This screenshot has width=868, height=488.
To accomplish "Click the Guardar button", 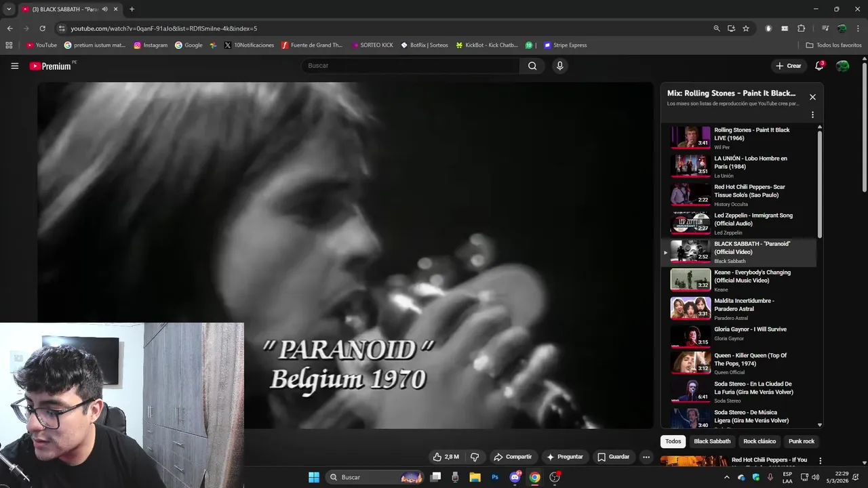I will pyautogui.click(x=614, y=457).
